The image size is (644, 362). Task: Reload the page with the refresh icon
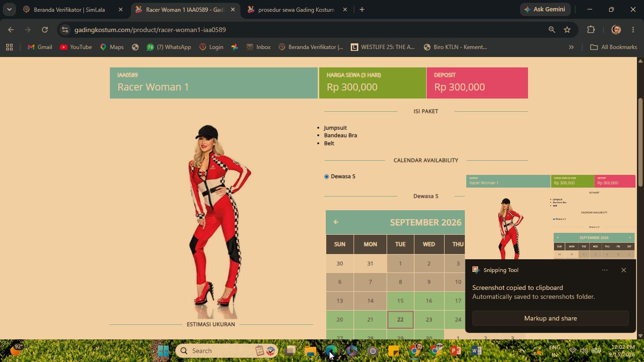tap(45, 30)
